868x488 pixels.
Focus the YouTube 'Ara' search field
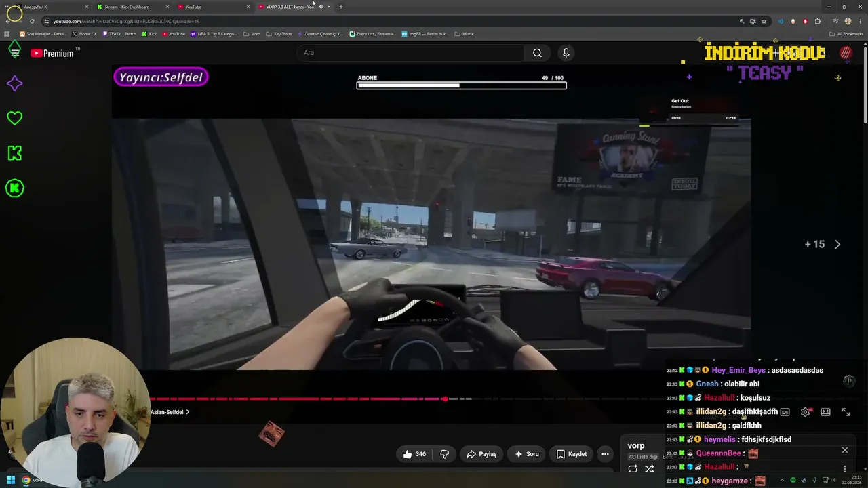click(x=410, y=53)
